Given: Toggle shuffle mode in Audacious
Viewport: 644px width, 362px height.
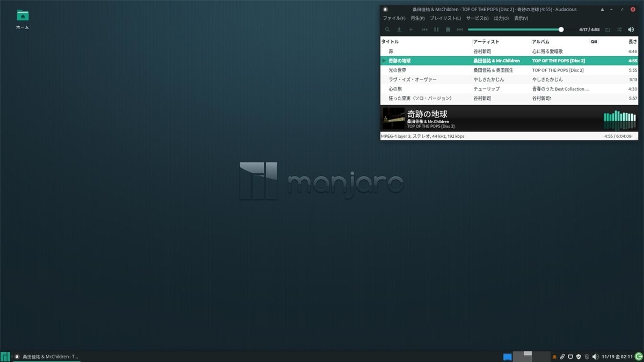Looking at the screenshot, I should (619, 29).
